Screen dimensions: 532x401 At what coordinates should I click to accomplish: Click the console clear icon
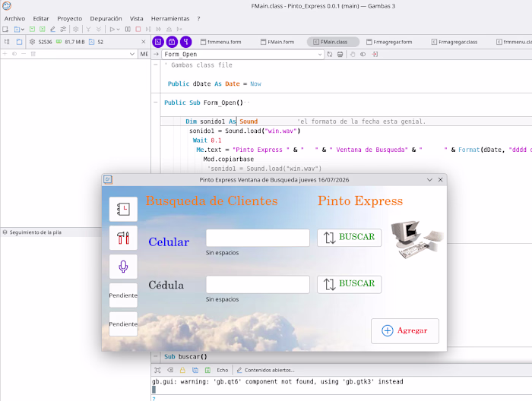pyautogui.click(x=170, y=370)
